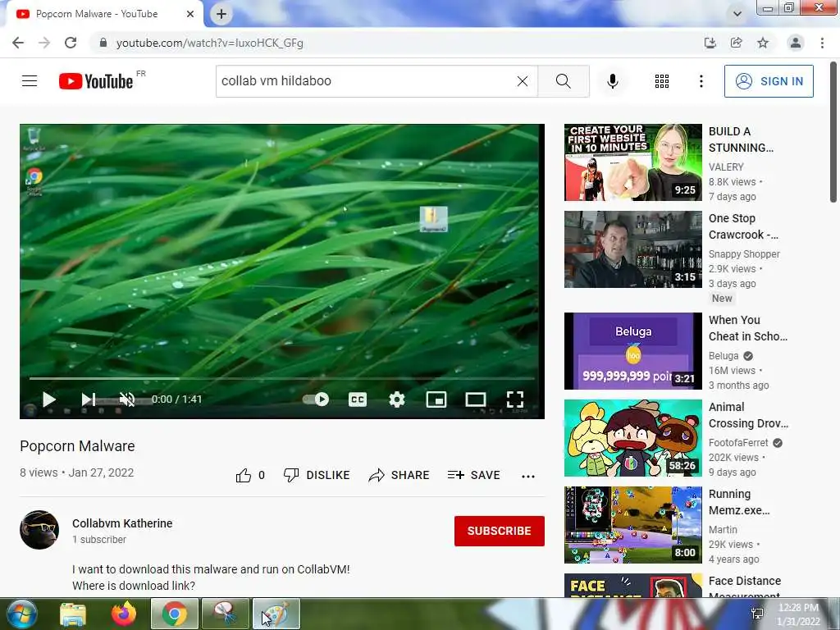The width and height of the screenshot is (840, 630).
Task: Open the tab search chevron
Action: (x=737, y=14)
